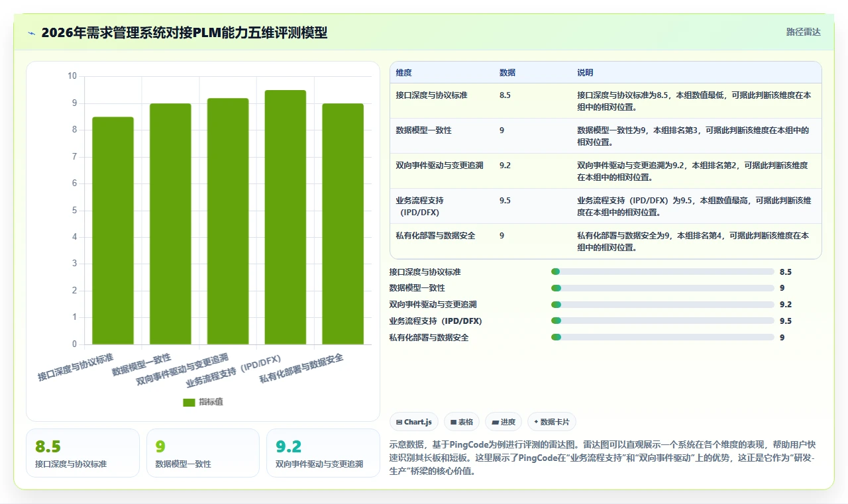Click the 业务流程支持 (IPD/DFX) progress bar

(x=662, y=321)
